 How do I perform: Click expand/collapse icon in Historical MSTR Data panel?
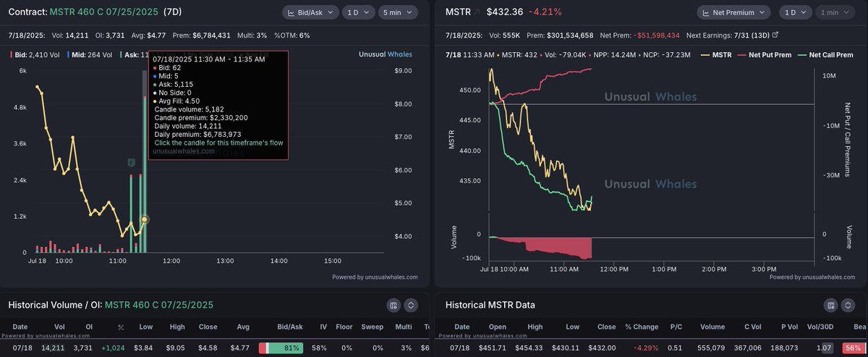(x=849, y=306)
